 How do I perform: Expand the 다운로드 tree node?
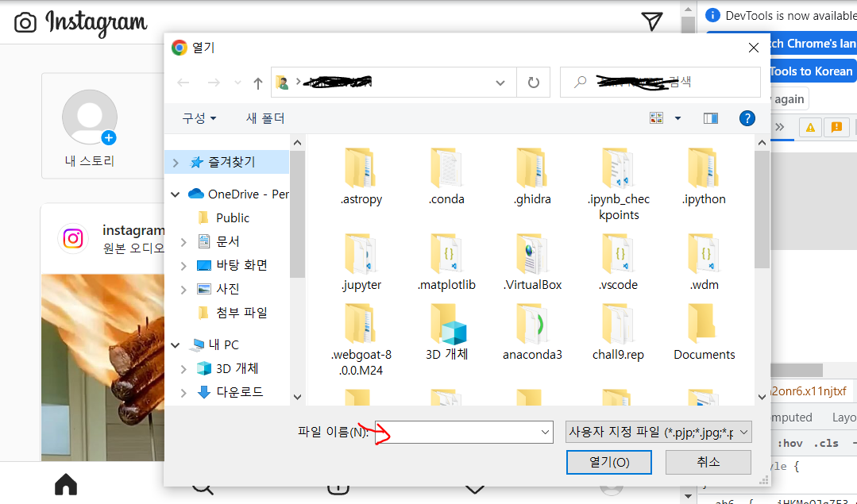click(183, 392)
